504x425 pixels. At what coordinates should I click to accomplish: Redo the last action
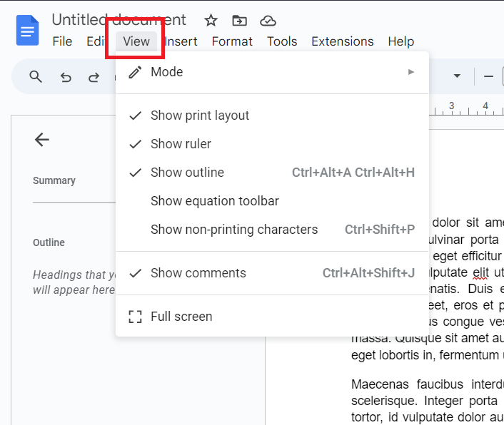[x=94, y=77]
